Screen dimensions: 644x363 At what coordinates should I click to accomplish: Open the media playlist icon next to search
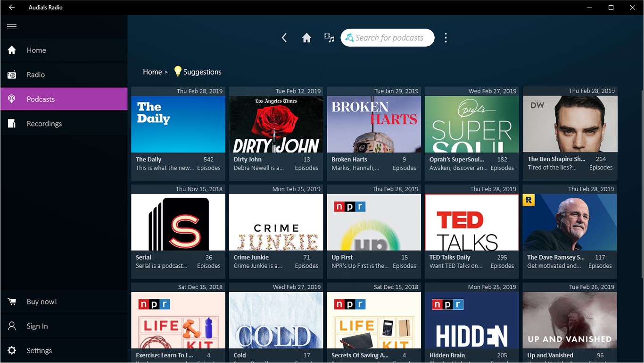coord(329,37)
